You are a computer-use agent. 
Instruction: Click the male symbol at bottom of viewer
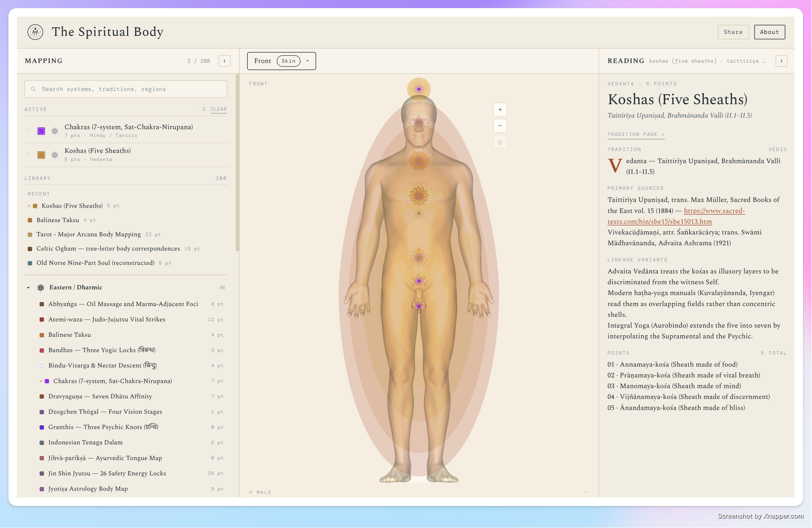[251, 492]
